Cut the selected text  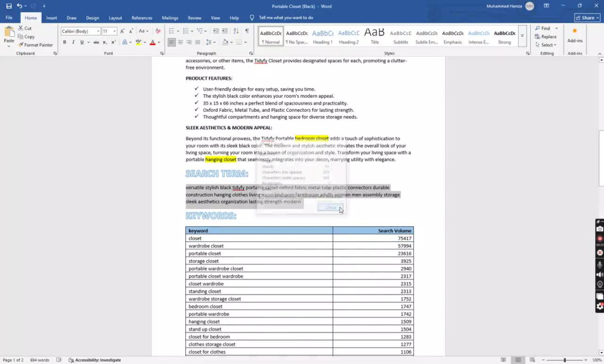click(x=25, y=28)
